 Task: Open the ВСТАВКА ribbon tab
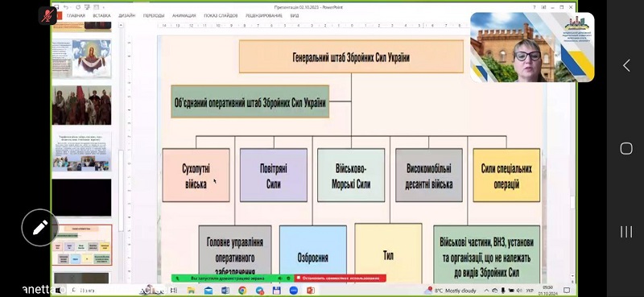pos(101,15)
